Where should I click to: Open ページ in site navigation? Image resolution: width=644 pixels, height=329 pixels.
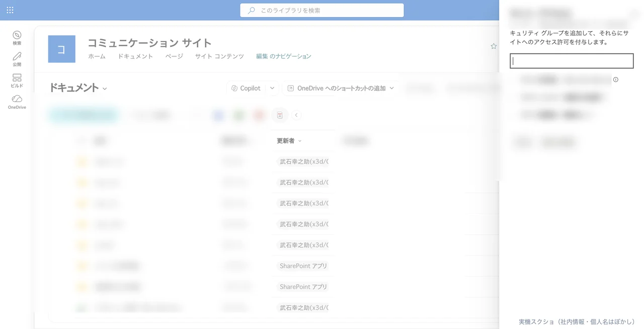click(174, 56)
